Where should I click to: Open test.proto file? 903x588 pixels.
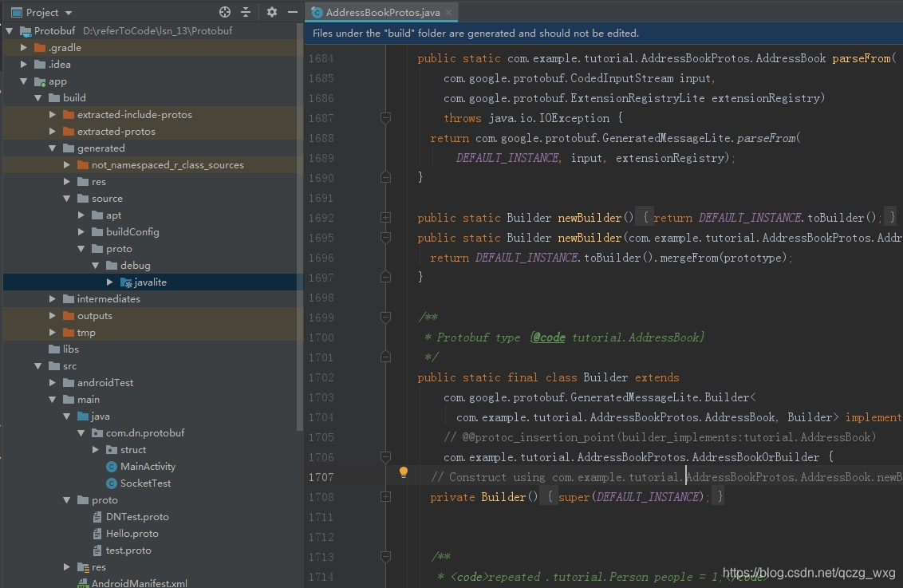coord(128,550)
